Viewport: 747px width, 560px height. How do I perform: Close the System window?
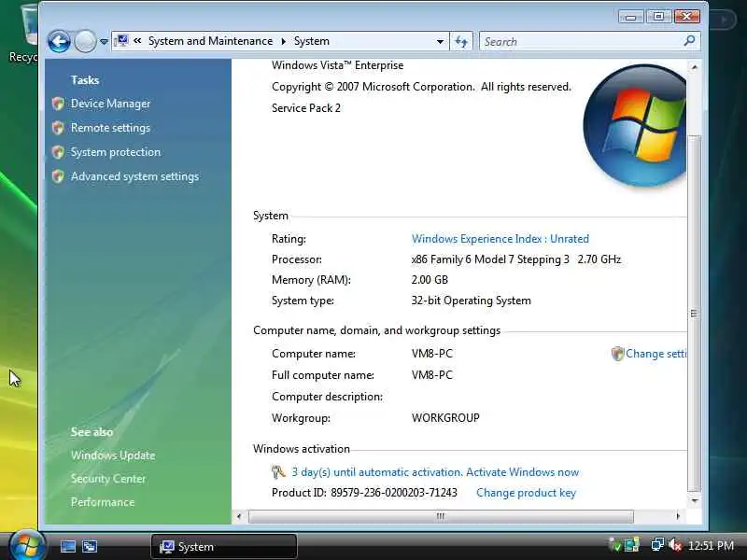click(687, 17)
